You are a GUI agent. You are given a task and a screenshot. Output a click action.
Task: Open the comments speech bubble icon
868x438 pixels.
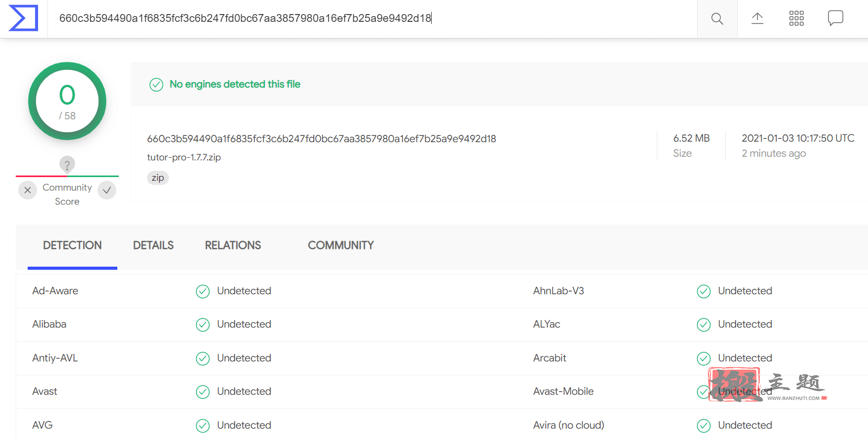pos(836,18)
